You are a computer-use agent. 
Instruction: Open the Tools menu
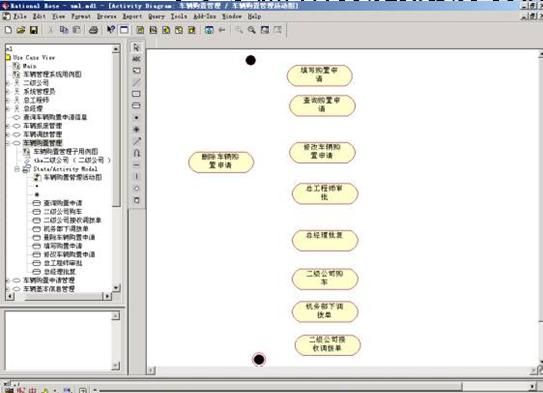tap(179, 16)
